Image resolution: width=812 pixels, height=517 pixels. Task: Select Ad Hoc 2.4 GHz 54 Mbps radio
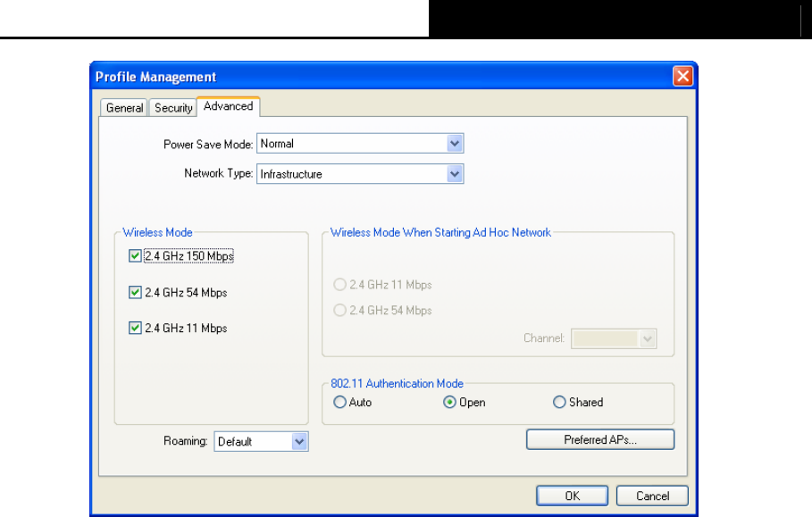tap(339, 310)
